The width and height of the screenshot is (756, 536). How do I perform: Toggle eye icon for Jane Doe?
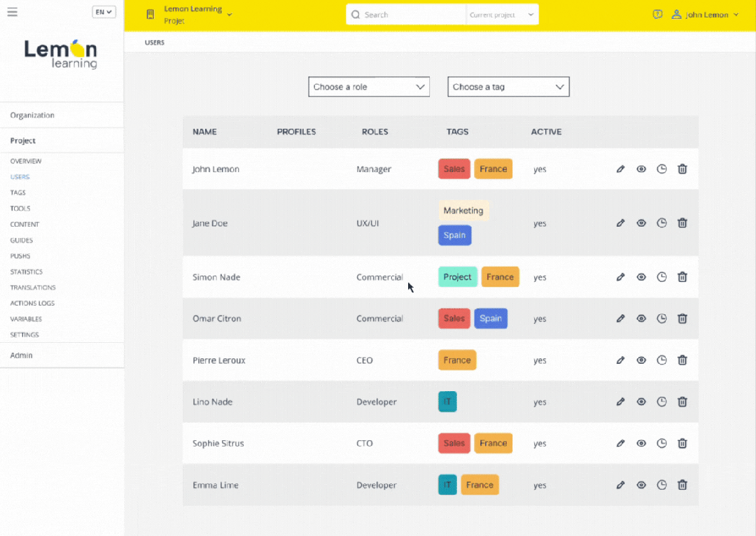641,223
